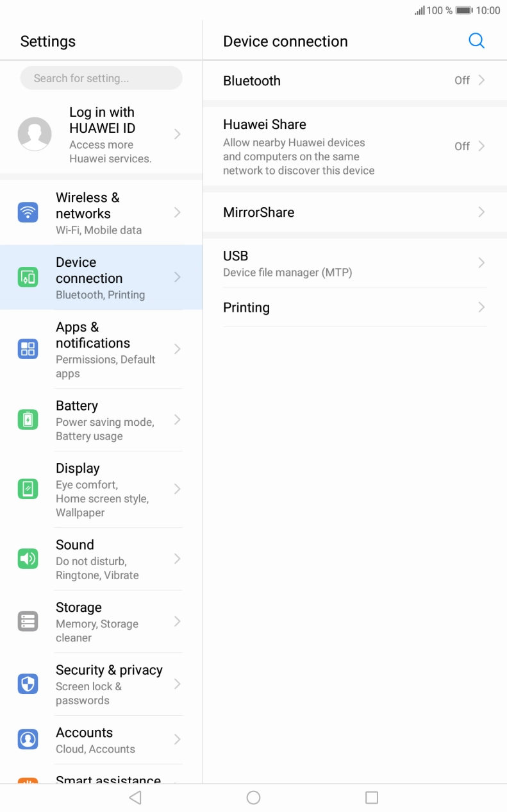Expand the Printing chevron arrow
Viewport: 507px width, 812px height.
(481, 308)
